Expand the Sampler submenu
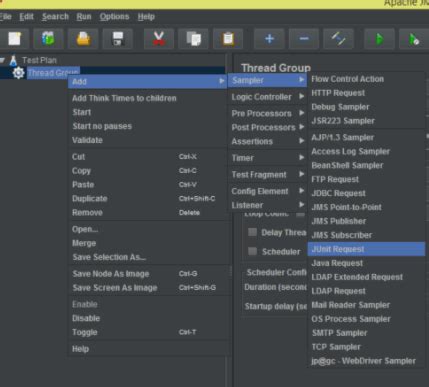429x387 pixels. click(267, 80)
